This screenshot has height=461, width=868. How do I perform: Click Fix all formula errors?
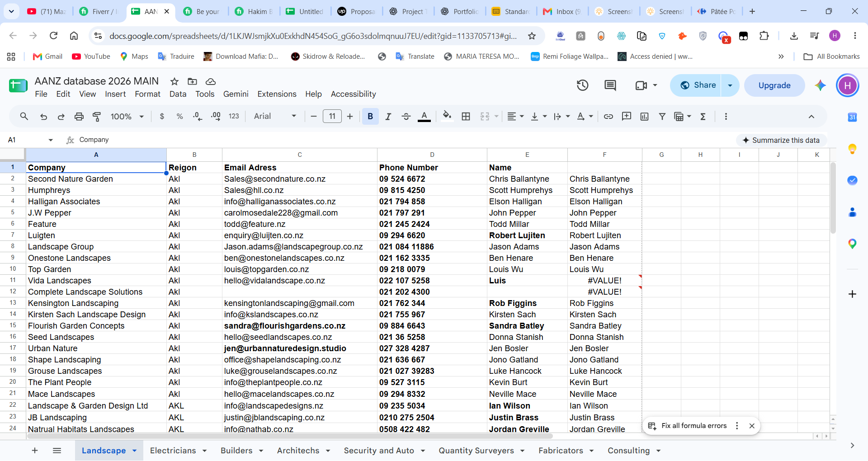[x=693, y=426]
